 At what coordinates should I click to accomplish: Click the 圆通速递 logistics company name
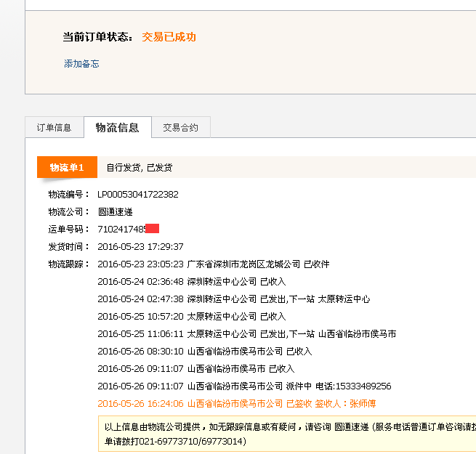click(116, 212)
